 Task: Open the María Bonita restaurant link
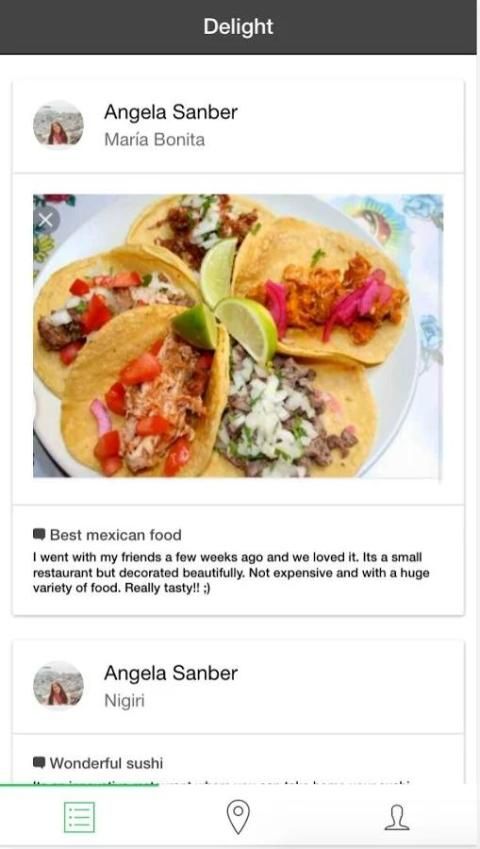pos(154,140)
